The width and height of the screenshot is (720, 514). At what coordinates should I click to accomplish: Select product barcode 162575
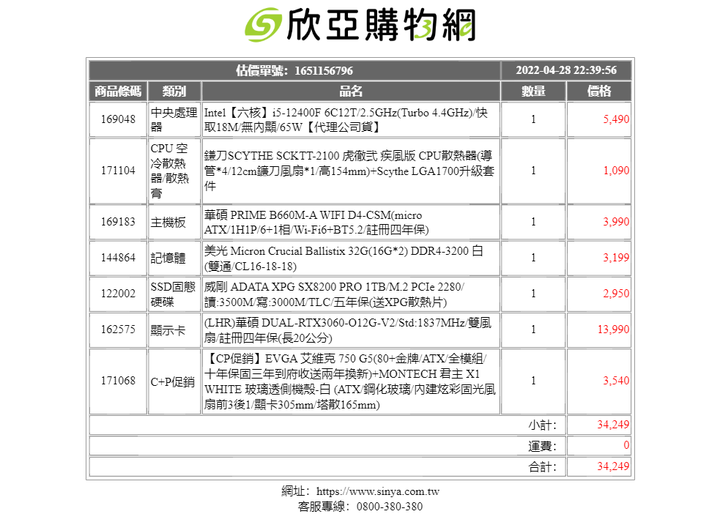tap(118, 330)
